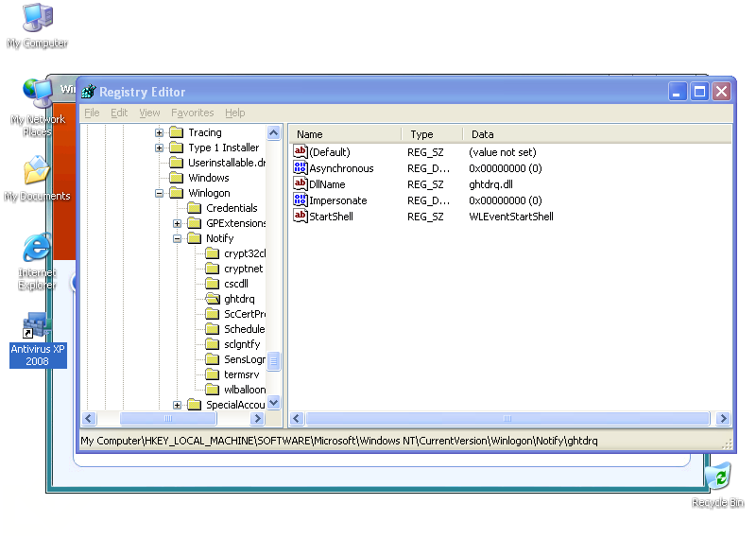The width and height of the screenshot is (756, 539).
Task: Collapse the Winlogon key
Action: click(x=159, y=193)
